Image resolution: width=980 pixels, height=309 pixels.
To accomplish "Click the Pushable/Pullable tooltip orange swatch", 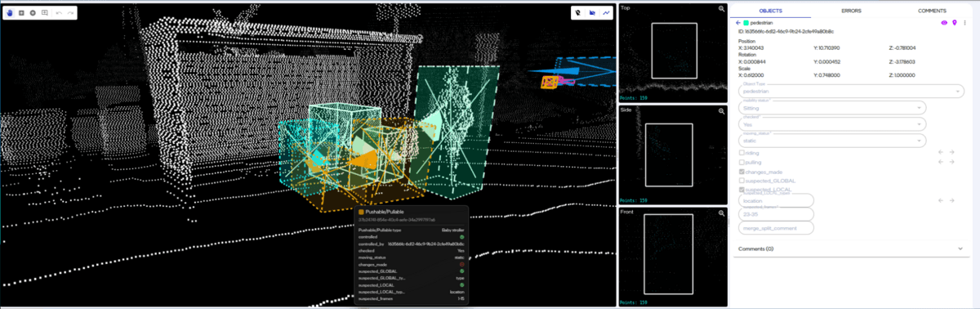I will click(361, 212).
